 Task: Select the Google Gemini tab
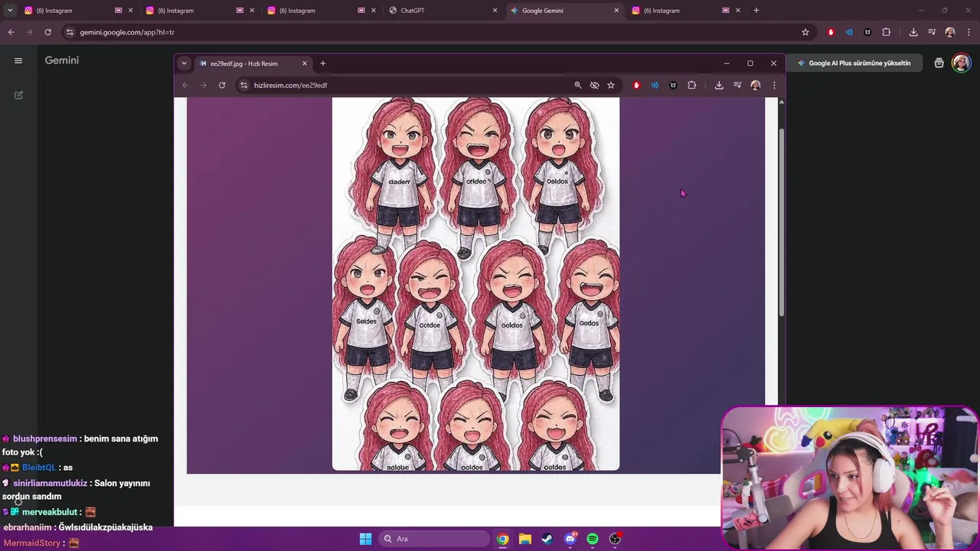pyautogui.click(x=565, y=10)
